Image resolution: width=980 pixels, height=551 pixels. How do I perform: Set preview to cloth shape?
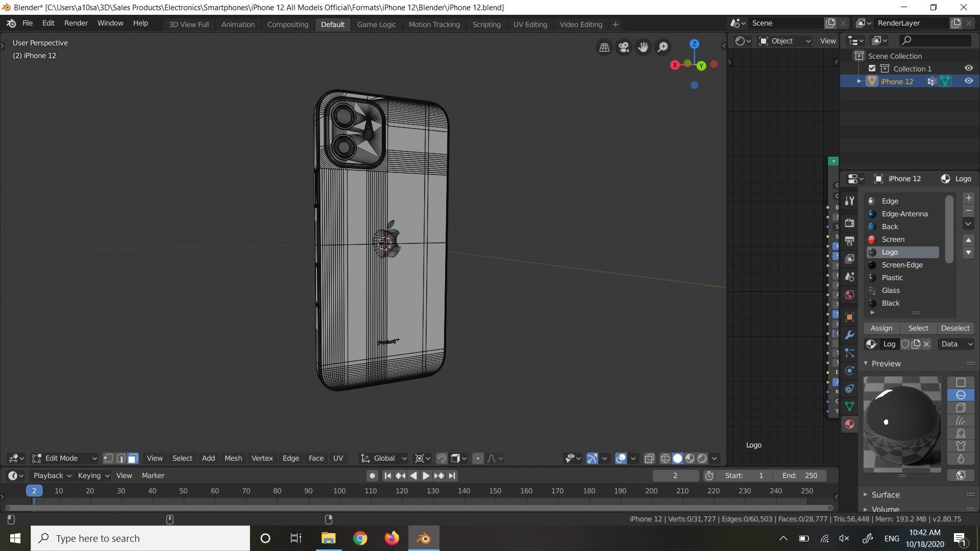tap(961, 446)
